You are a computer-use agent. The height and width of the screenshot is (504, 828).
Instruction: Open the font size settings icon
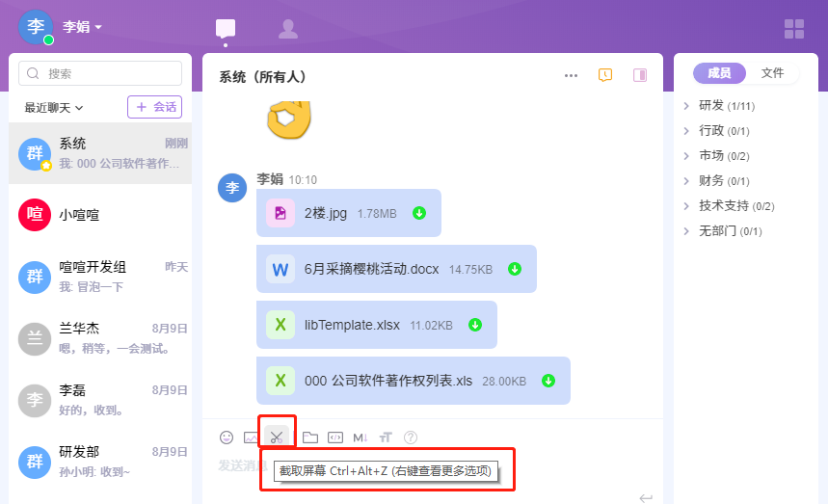[x=386, y=437]
